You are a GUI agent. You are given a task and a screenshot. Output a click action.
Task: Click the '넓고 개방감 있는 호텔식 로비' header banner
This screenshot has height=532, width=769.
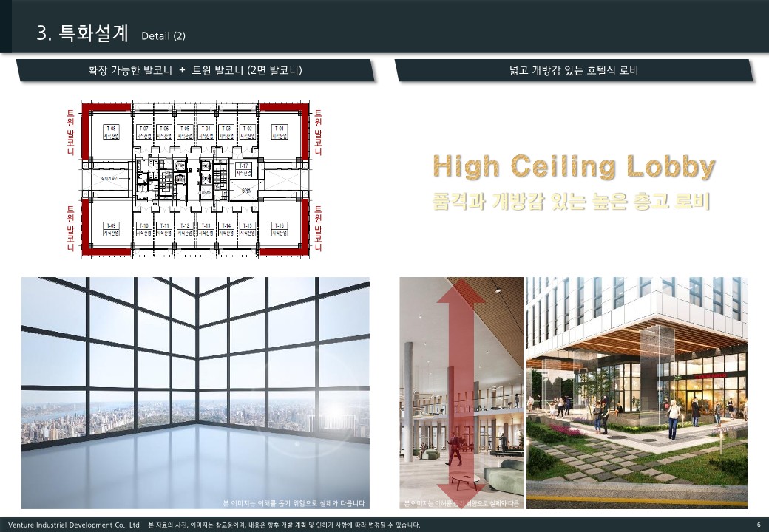coord(574,71)
